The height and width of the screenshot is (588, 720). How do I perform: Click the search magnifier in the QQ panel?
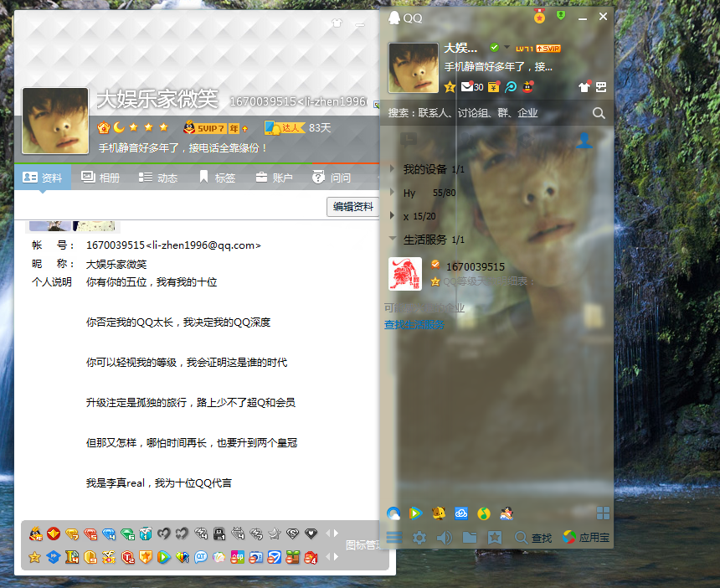point(599,113)
